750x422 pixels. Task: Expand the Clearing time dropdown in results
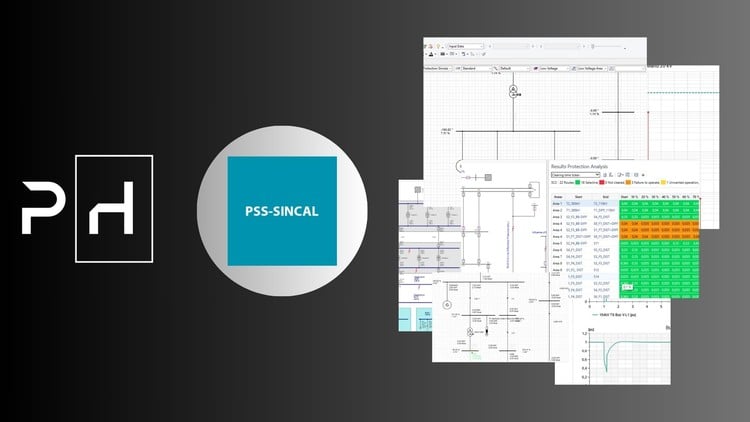(x=575, y=175)
